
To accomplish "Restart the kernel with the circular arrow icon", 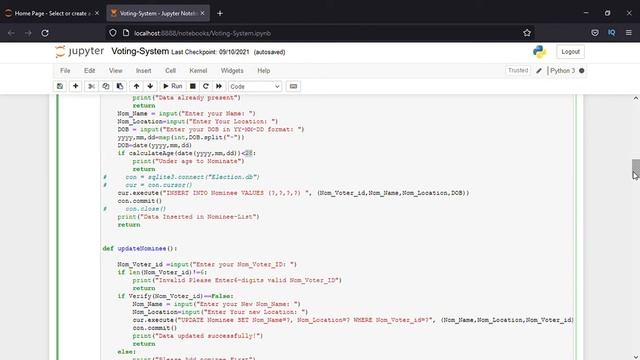I will tap(206, 86).
